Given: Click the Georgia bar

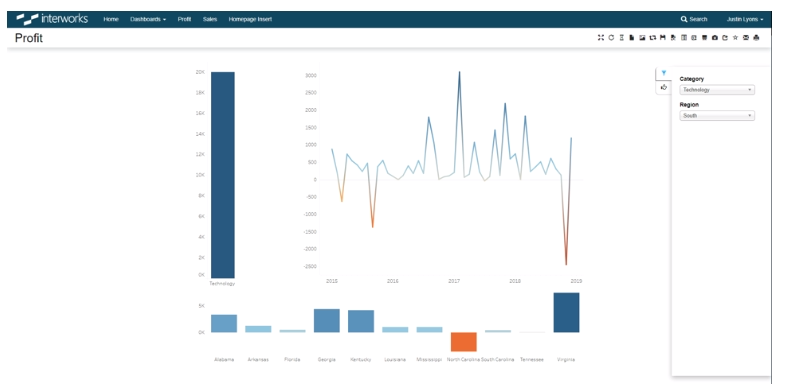Looking at the screenshot, I should [327, 320].
